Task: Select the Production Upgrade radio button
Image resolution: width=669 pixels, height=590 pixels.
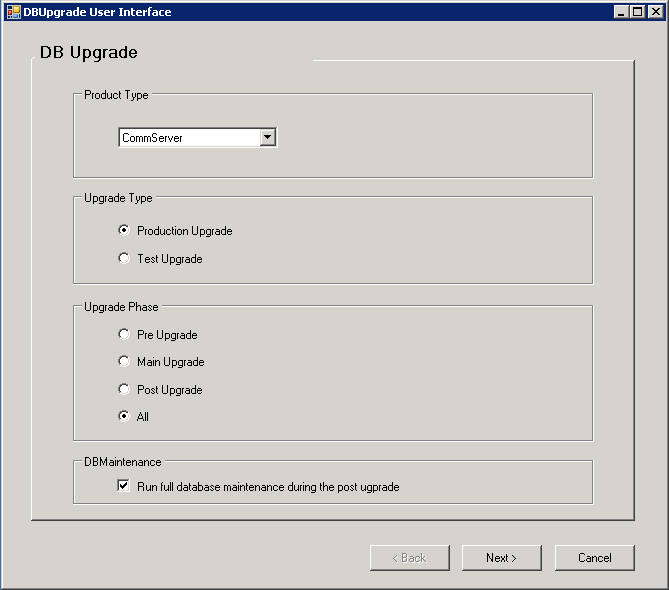Action: click(124, 230)
